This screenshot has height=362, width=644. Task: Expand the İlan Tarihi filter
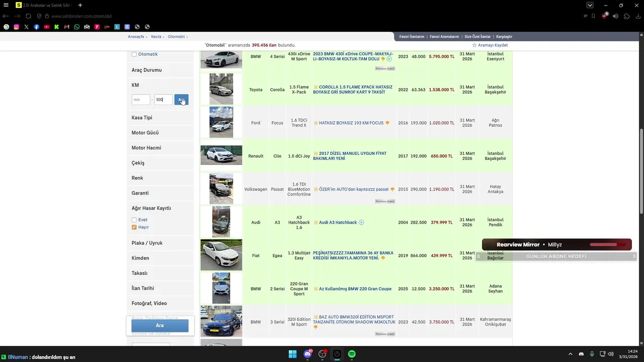pyautogui.click(x=160, y=288)
